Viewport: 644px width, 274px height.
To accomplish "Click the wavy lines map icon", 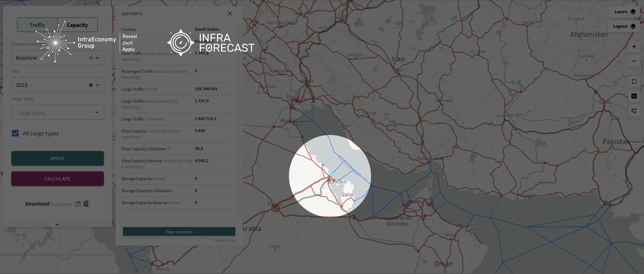I will pyautogui.click(x=634, y=111).
